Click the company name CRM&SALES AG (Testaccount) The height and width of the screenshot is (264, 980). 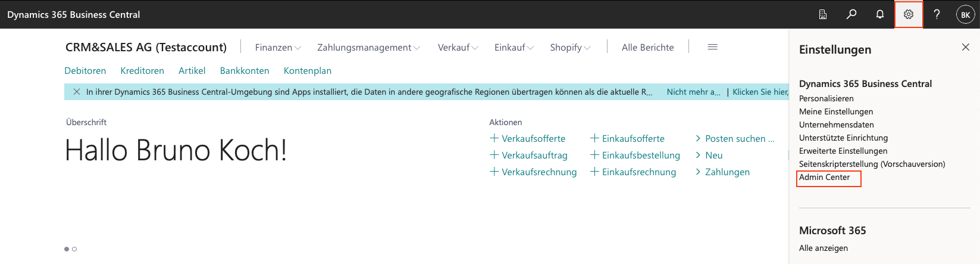[x=146, y=47]
